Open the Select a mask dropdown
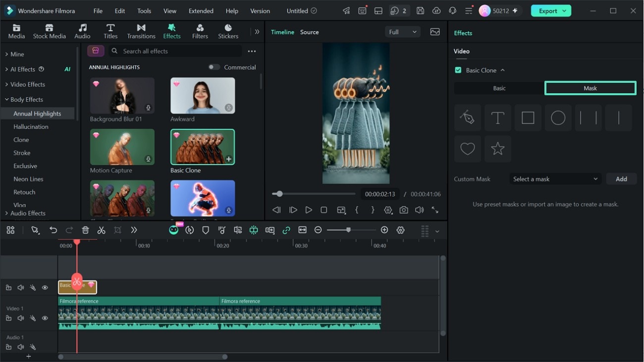This screenshot has height=362, width=644. 555,179
